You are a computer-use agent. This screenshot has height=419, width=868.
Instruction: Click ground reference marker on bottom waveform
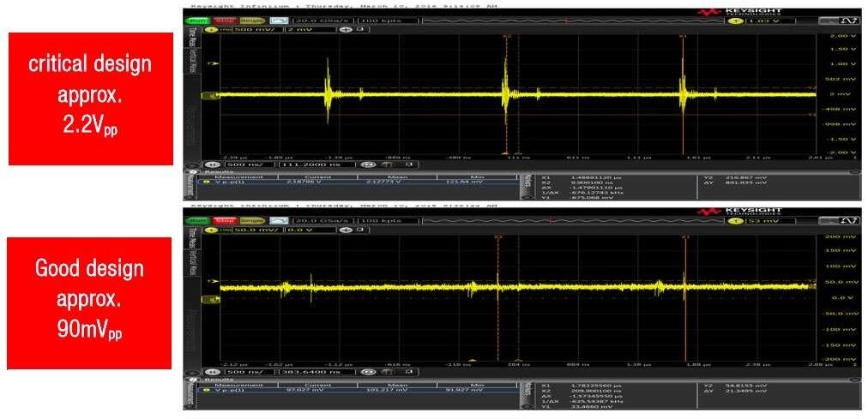coord(209,299)
